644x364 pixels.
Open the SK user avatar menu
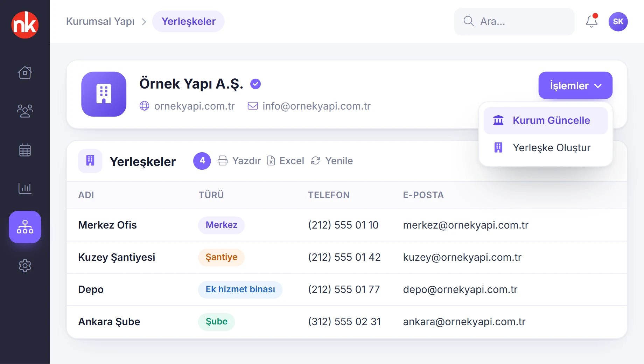618,22
